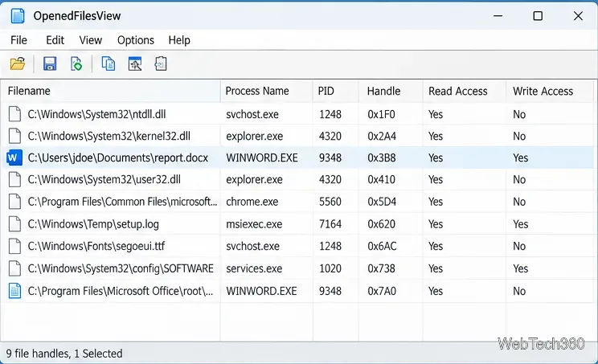598x364 pixels.
Task: Select the C:\Program Files\Microsoft Office\root row
Action: point(297,291)
